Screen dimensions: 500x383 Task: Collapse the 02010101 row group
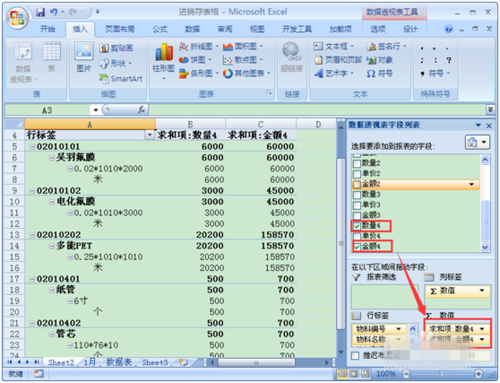click(32, 146)
